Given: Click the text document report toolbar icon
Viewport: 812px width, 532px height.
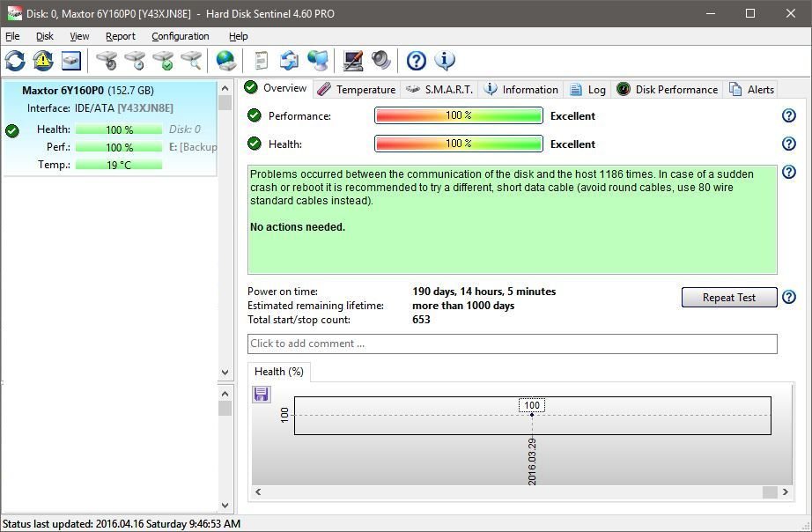Looking at the screenshot, I should 262,61.
